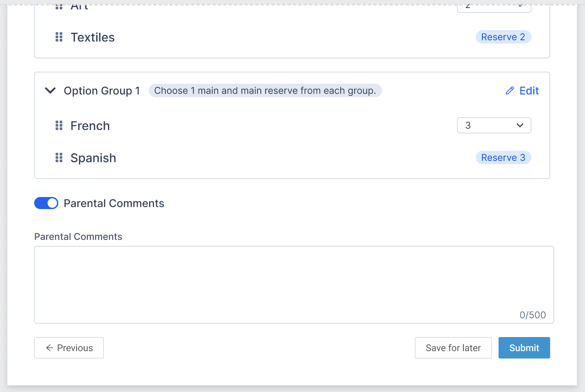Open the French priority dropdown
The height and width of the screenshot is (392, 585).
494,126
